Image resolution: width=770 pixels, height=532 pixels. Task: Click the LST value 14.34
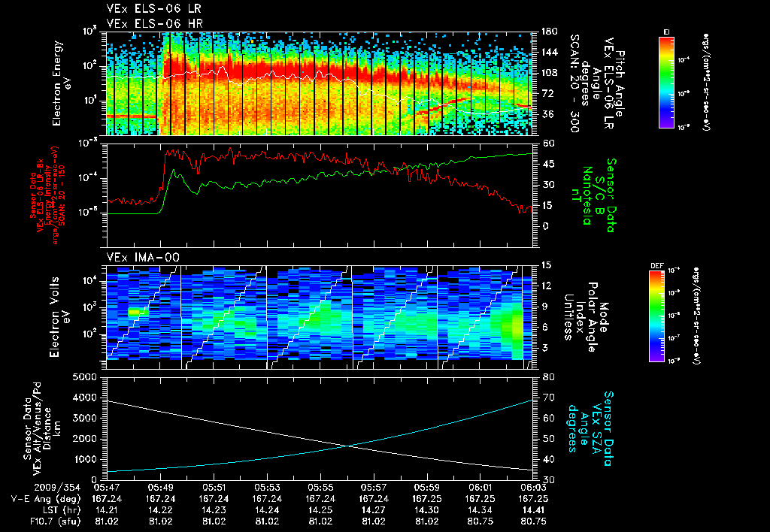point(480,510)
